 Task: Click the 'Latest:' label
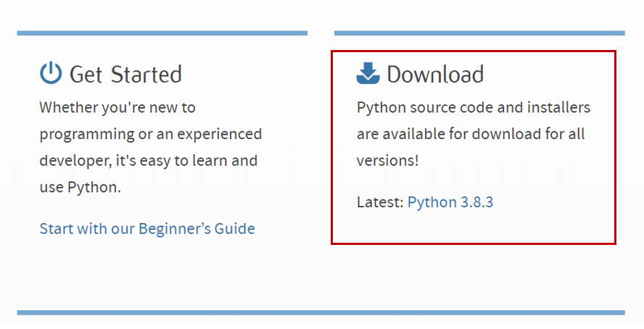coord(380,202)
